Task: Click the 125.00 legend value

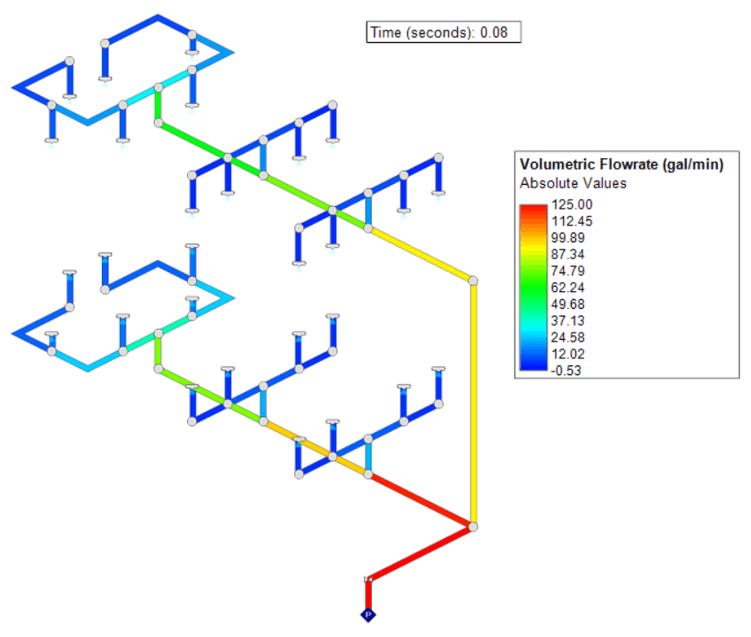Action: 572,205
